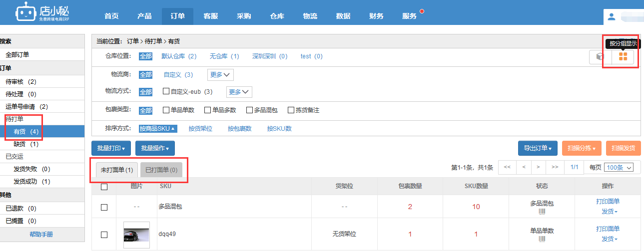Select 缺货 in the left sidebar

point(26,144)
